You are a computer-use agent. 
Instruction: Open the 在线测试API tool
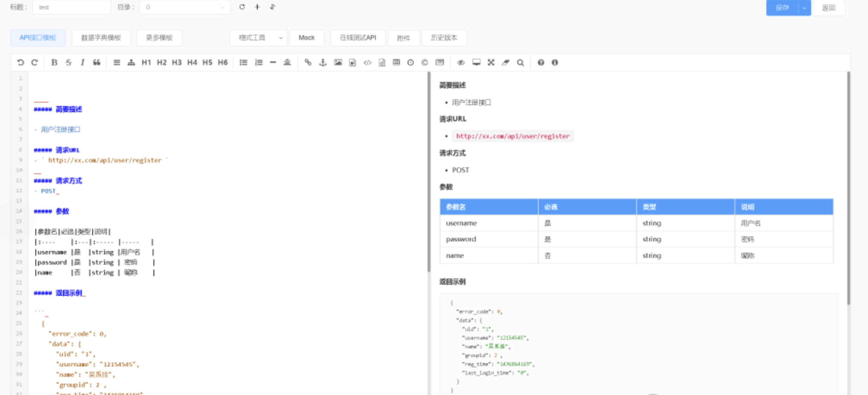click(358, 38)
